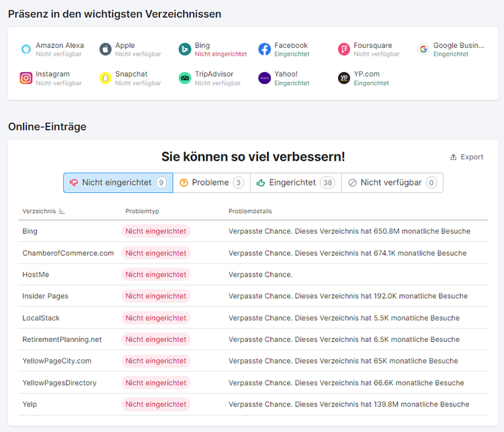Viewport: 504px width, 432px height.
Task: Switch to the Probleme tab
Action: (x=212, y=183)
